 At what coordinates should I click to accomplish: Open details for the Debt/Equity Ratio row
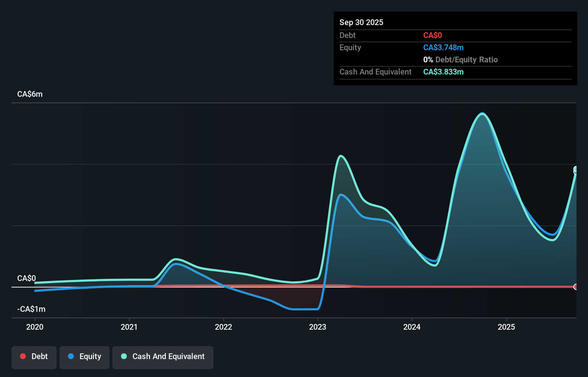point(461,59)
